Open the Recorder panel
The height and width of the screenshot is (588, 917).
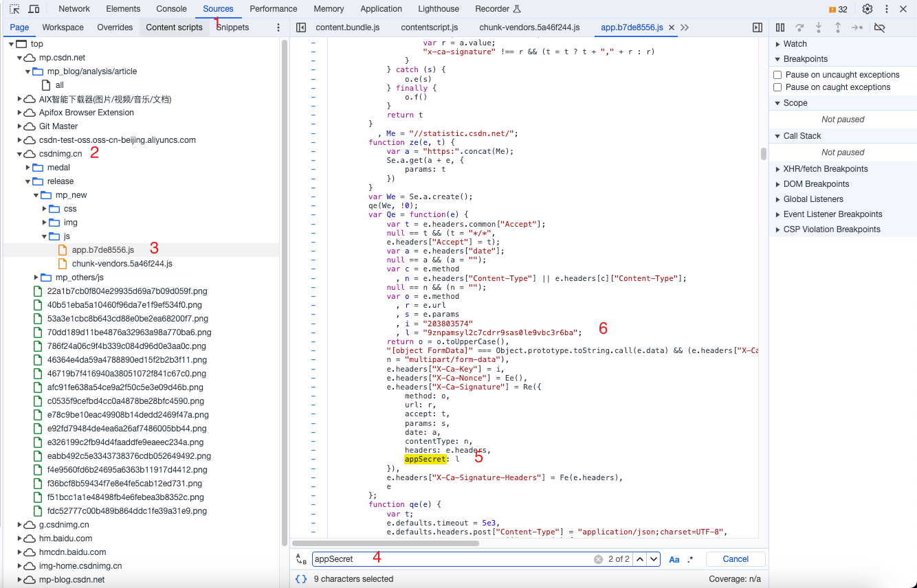[x=498, y=9]
